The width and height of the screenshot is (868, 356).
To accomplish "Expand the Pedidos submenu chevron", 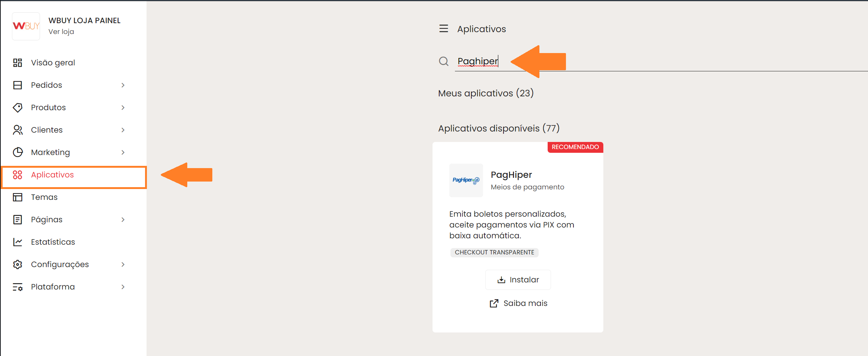I will [x=123, y=85].
